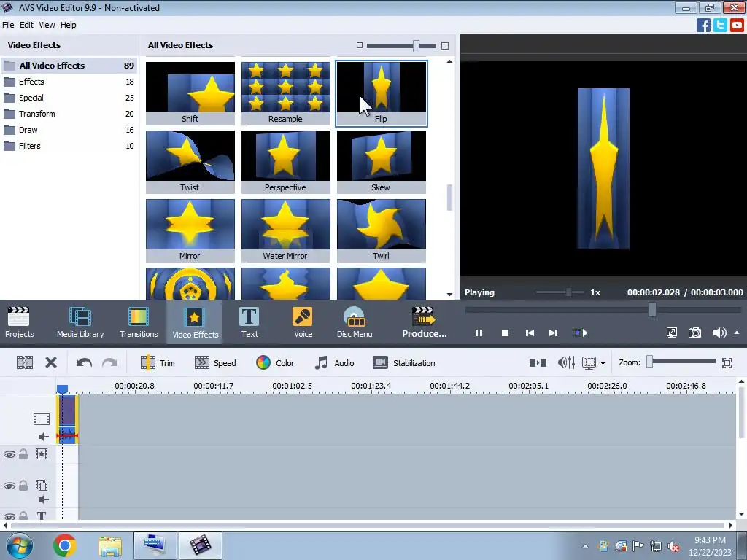Lock the video overlay track
This screenshot has height=560, width=747.
[23, 485]
